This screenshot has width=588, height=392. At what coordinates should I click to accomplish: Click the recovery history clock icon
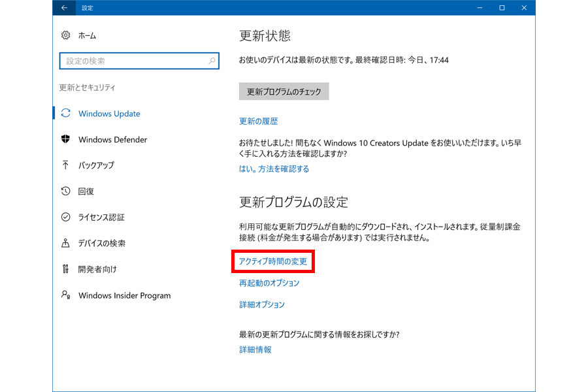click(x=65, y=191)
